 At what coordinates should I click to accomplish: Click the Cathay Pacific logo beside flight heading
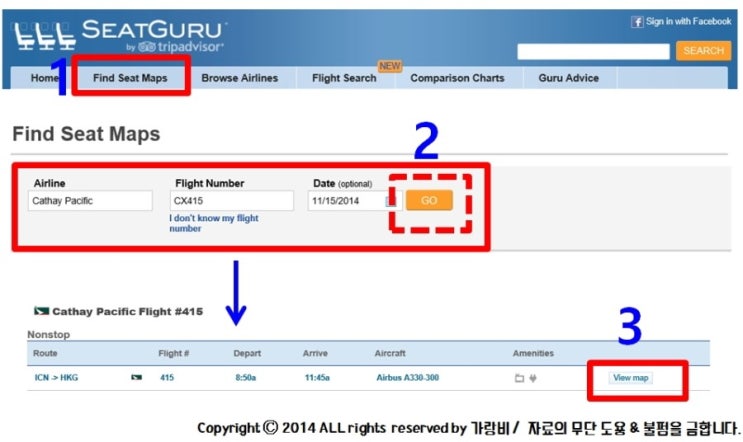(x=42, y=311)
